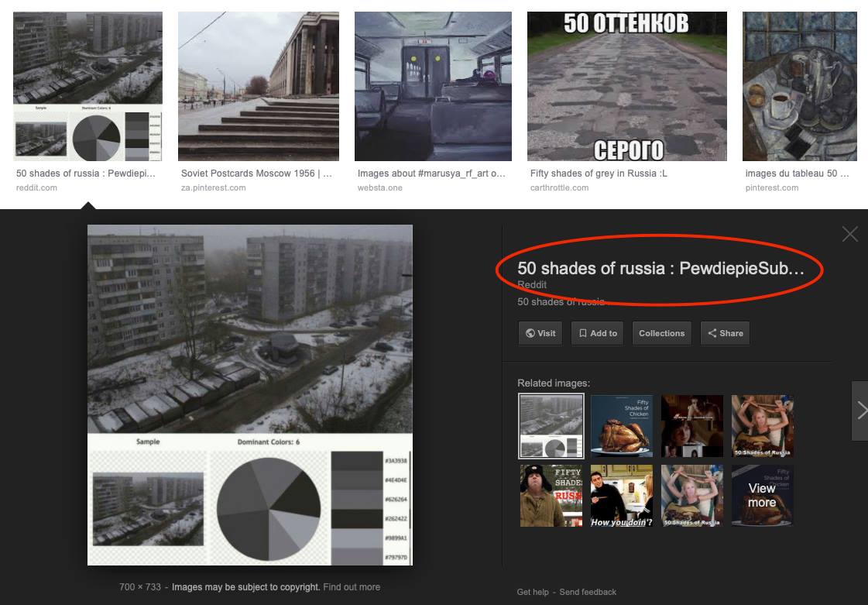Select the '50 shades of russia' apartment result thumbnail
The image size is (868, 605).
(88, 87)
